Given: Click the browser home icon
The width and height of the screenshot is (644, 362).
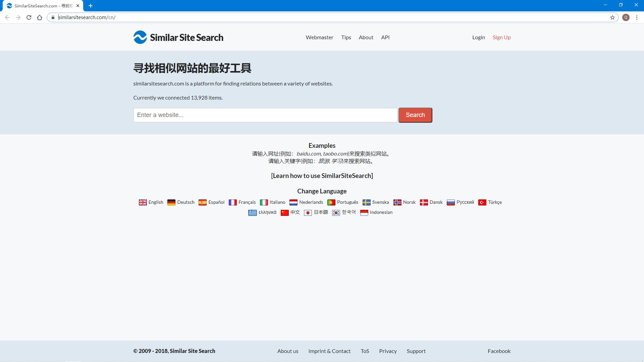Looking at the screenshot, I should (x=40, y=17).
